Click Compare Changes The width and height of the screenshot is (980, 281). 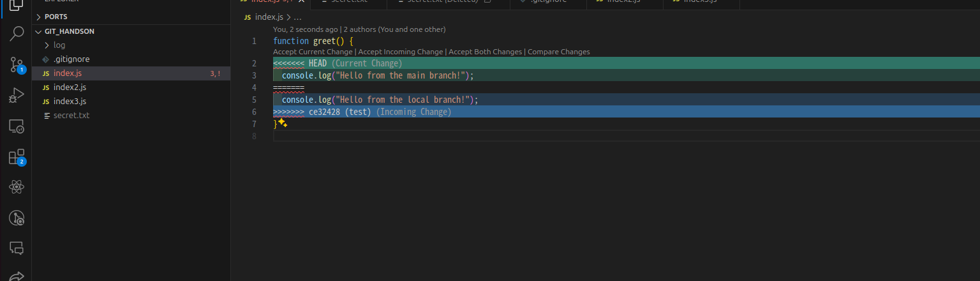click(559, 52)
